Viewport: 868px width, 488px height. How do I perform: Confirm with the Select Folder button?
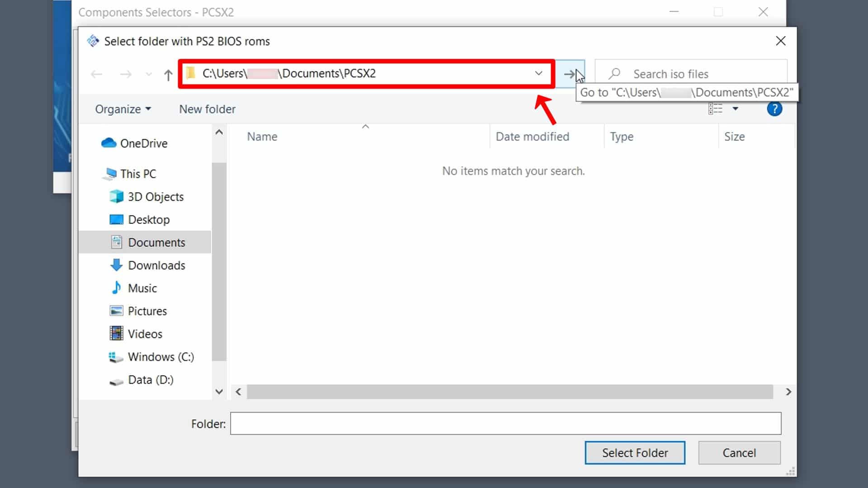pyautogui.click(x=635, y=453)
